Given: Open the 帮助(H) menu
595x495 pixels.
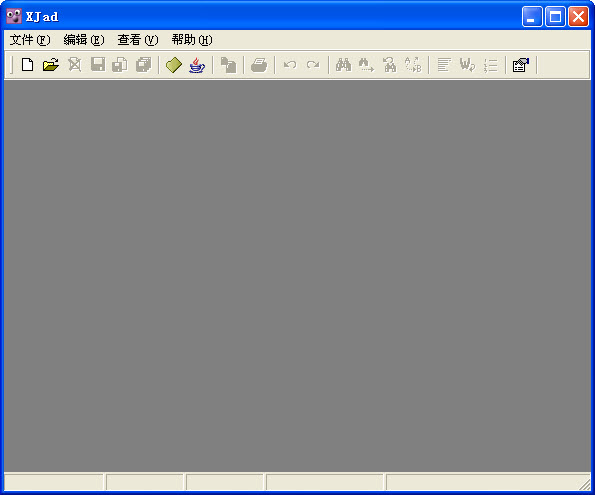Looking at the screenshot, I should click(192, 40).
